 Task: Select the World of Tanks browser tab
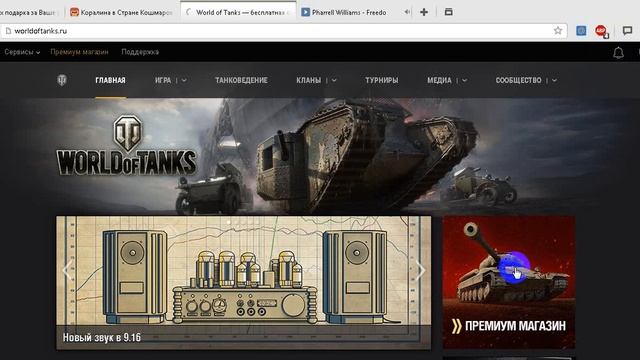click(x=239, y=12)
